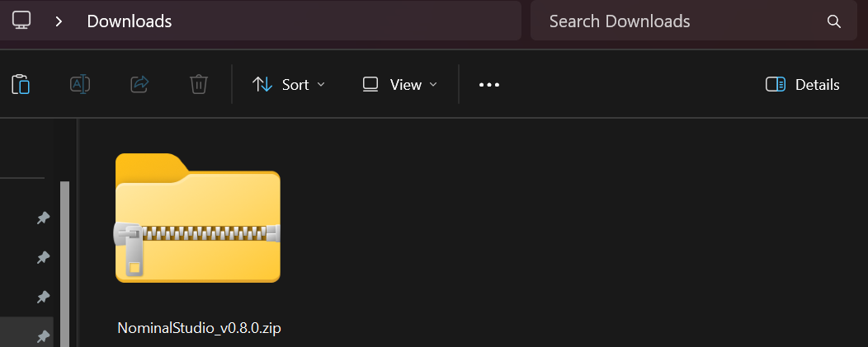Click the Delete trash can icon
Screen dimensions: 868x347
[x=199, y=84]
